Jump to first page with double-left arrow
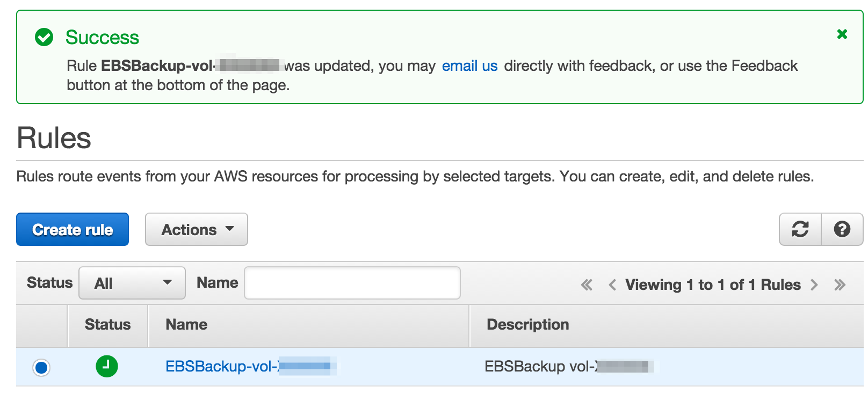The width and height of the screenshot is (868, 408). tap(586, 285)
